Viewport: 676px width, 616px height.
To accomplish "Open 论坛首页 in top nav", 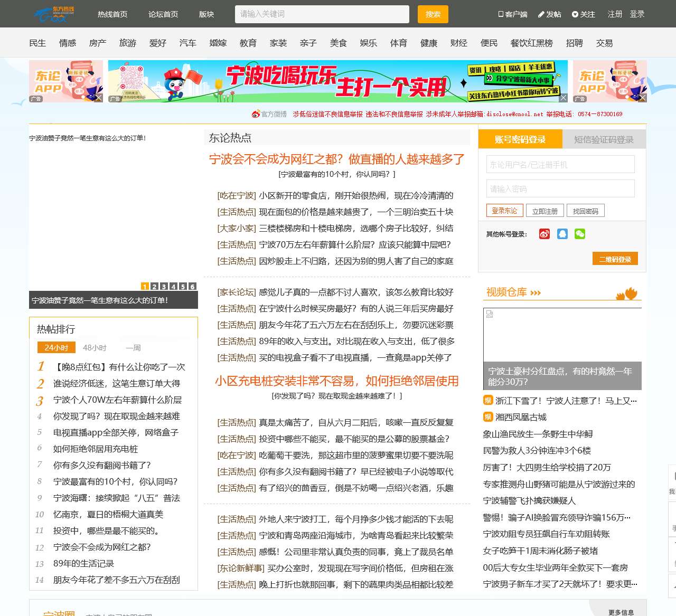I will click(x=163, y=14).
